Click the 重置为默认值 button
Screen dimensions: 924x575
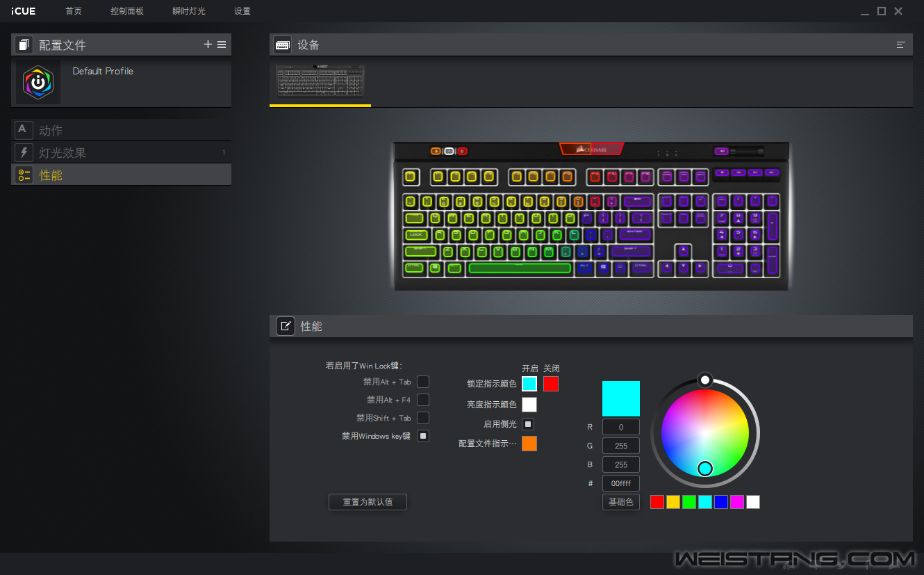[368, 502]
